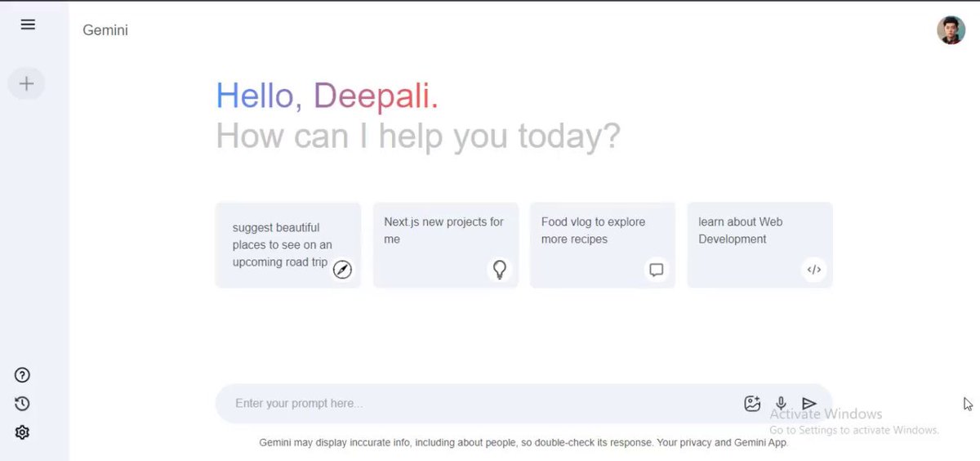Screen dimensions: 980x461
Task: Click the code icon on Web Development card
Action: (813, 270)
